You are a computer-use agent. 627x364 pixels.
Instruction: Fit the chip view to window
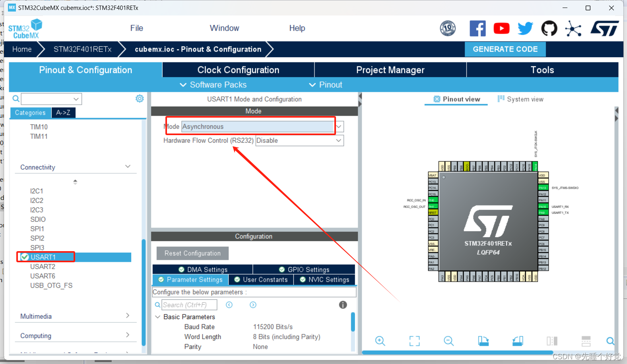pos(415,341)
